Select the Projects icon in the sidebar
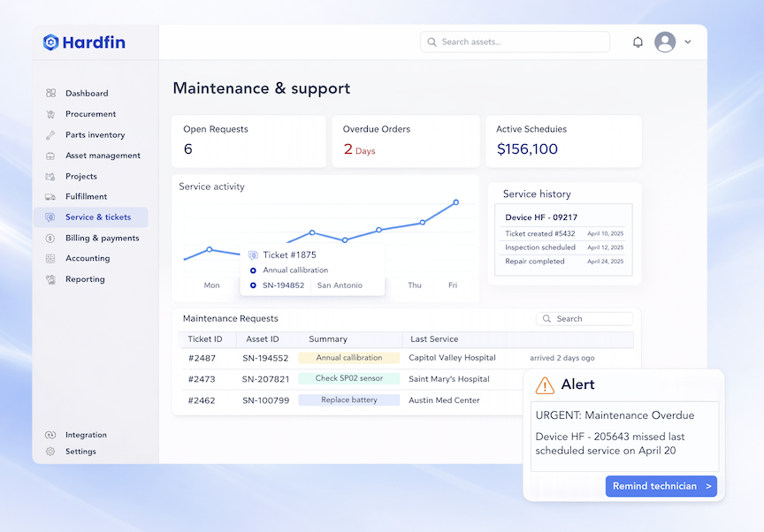 point(50,176)
